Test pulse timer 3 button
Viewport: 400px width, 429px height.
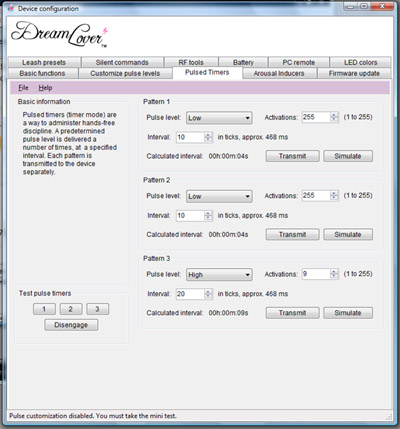[97, 309]
